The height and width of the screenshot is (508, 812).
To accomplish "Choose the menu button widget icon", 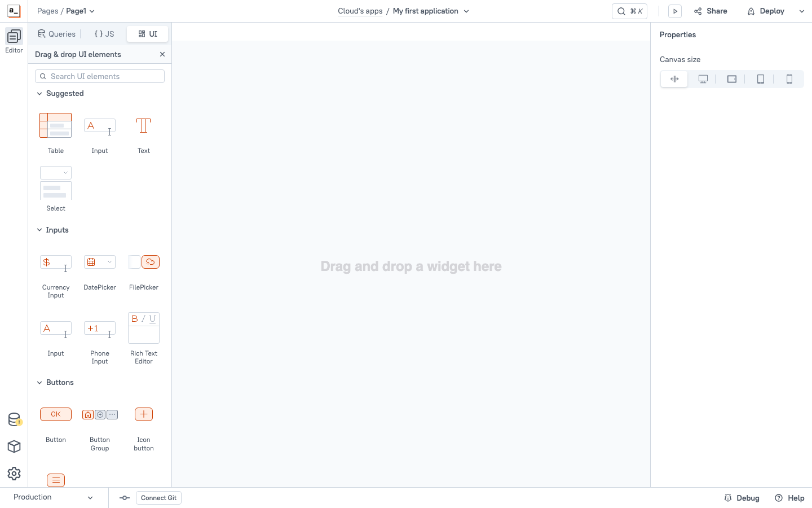I will pyautogui.click(x=56, y=480).
